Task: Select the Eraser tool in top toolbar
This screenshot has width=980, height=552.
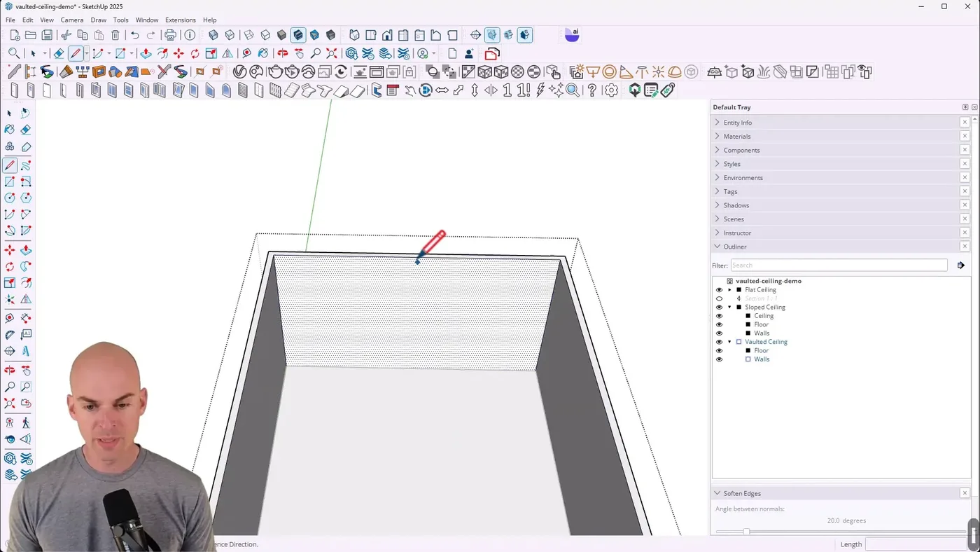Action: [59, 53]
